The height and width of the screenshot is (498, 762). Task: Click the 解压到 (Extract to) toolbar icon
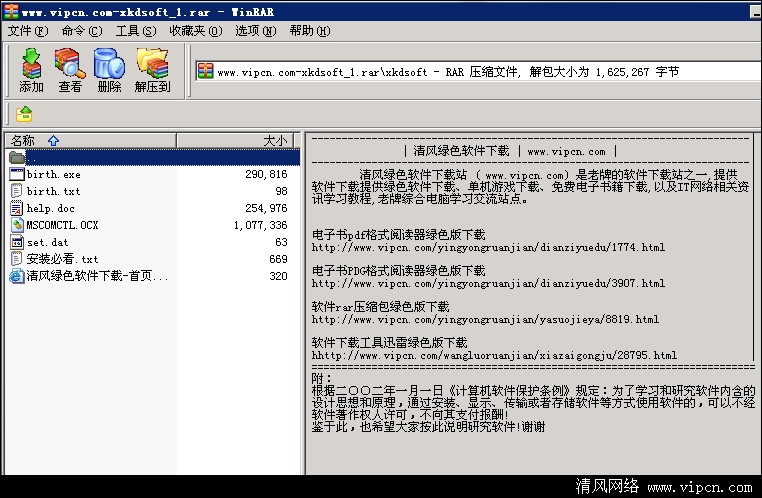152,69
